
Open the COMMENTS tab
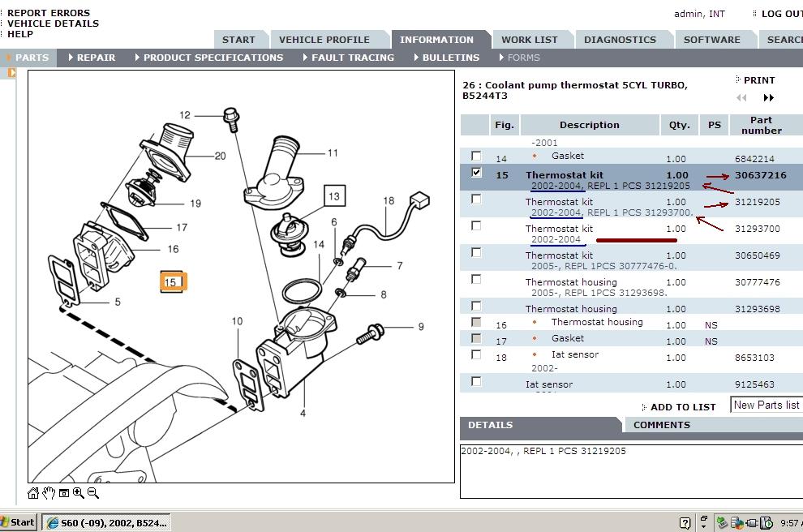click(663, 425)
